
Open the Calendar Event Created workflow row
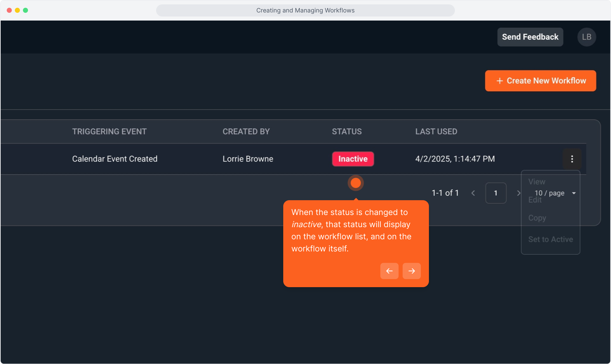coord(115,159)
